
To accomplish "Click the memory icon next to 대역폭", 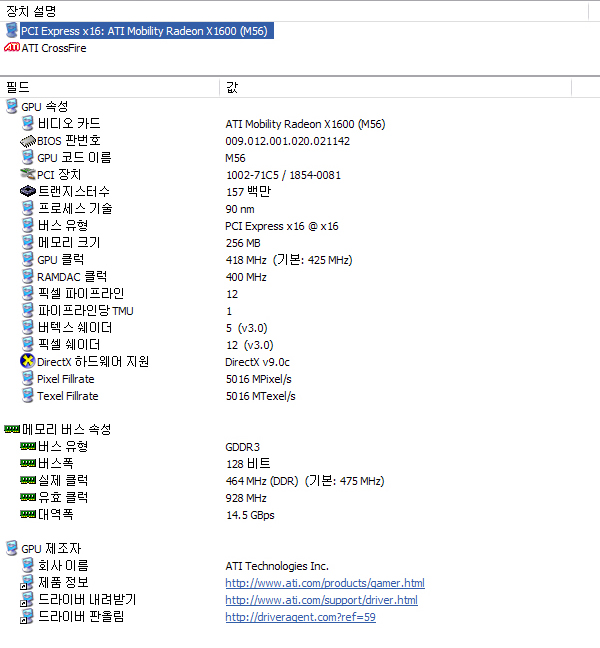I will click(28, 514).
